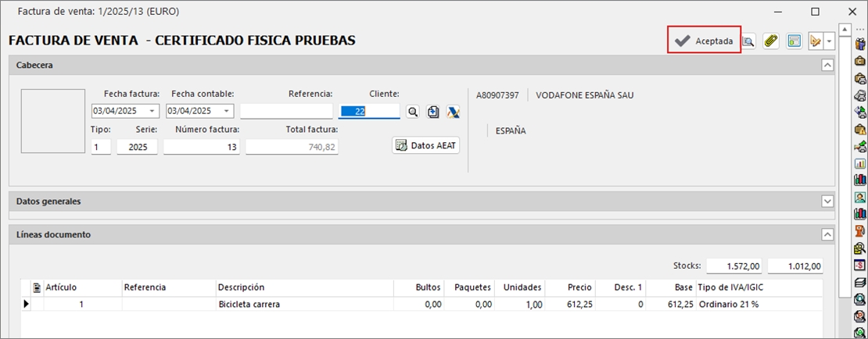Viewport: 868px width, 339px height.
Task: Click the form layout panel icon
Action: [794, 41]
